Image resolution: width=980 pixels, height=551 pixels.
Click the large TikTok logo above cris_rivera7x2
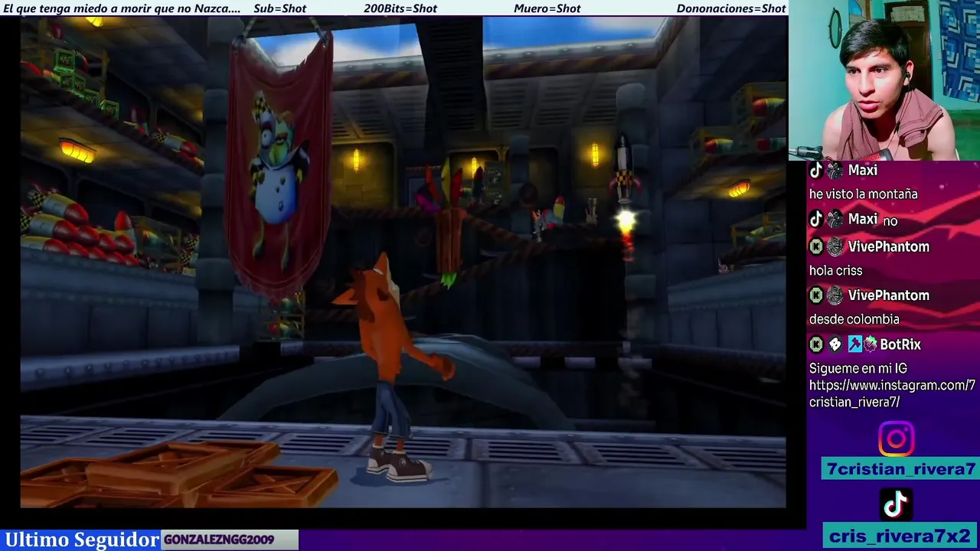[896, 505]
